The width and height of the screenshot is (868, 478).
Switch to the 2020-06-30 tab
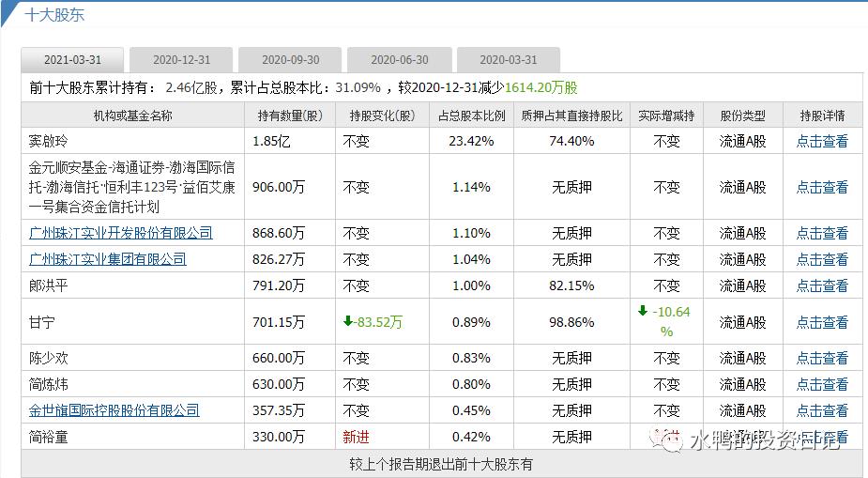point(400,60)
